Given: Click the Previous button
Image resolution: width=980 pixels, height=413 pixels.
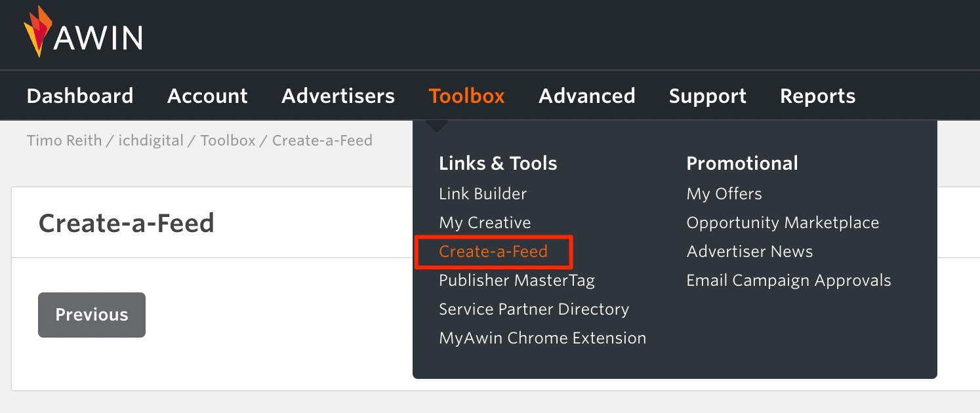Looking at the screenshot, I should pyautogui.click(x=91, y=315).
